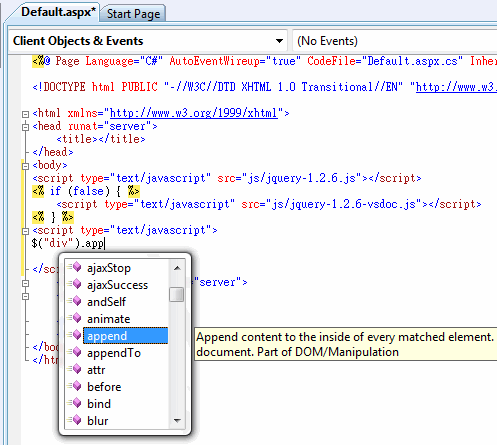Click the method icon beside andSelf

(x=74, y=301)
